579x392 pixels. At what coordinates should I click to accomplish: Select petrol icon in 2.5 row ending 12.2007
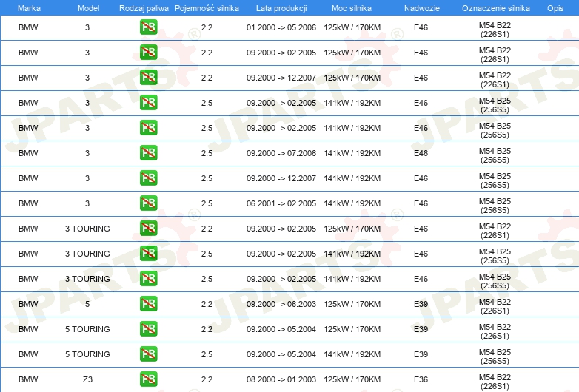click(148, 178)
